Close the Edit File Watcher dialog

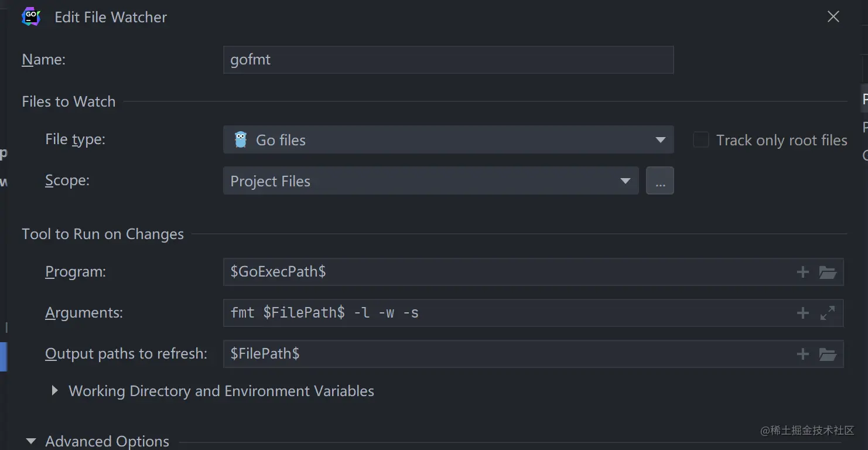coord(833,17)
